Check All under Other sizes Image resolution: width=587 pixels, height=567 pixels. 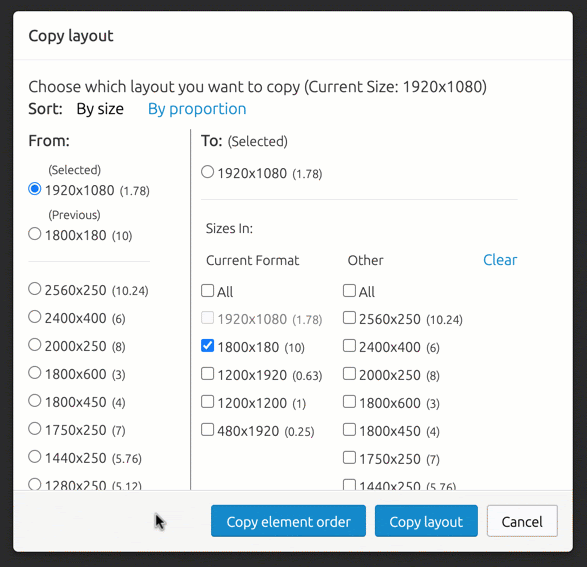click(349, 290)
